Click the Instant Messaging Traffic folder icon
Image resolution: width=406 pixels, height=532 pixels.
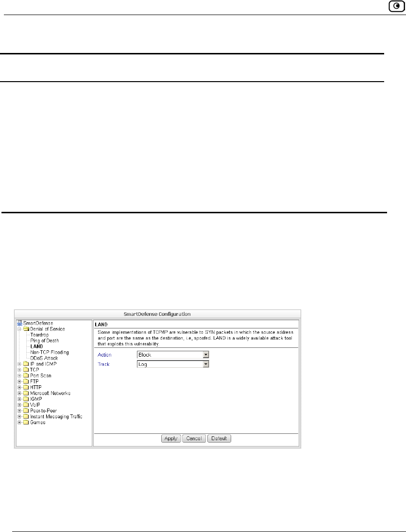26,417
